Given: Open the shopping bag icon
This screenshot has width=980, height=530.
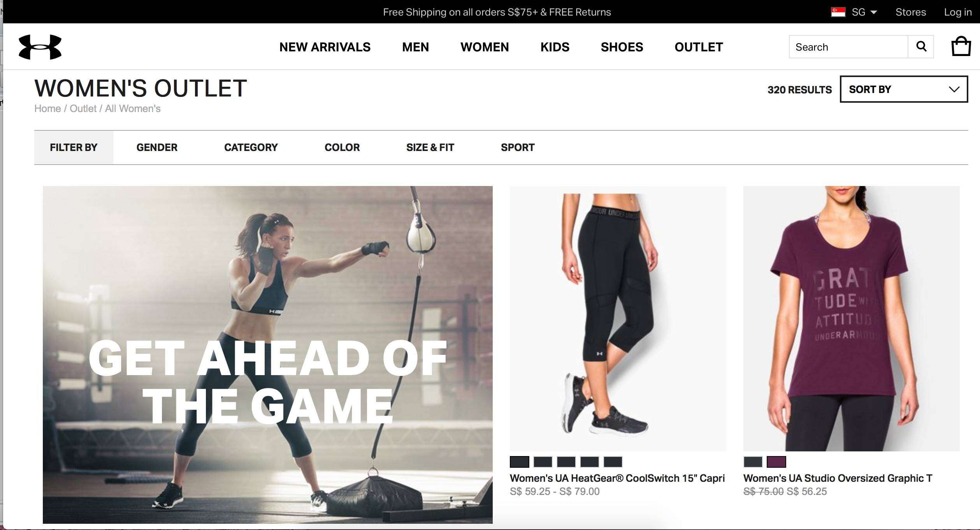Looking at the screenshot, I should click(x=961, y=46).
